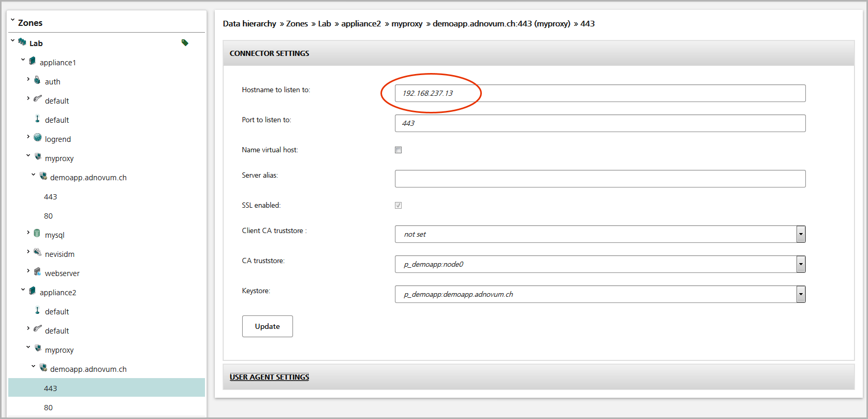The width and height of the screenshot is (868, 419).
Task: Open Zones in the breadcrumb trail
Action: (297, 24)
